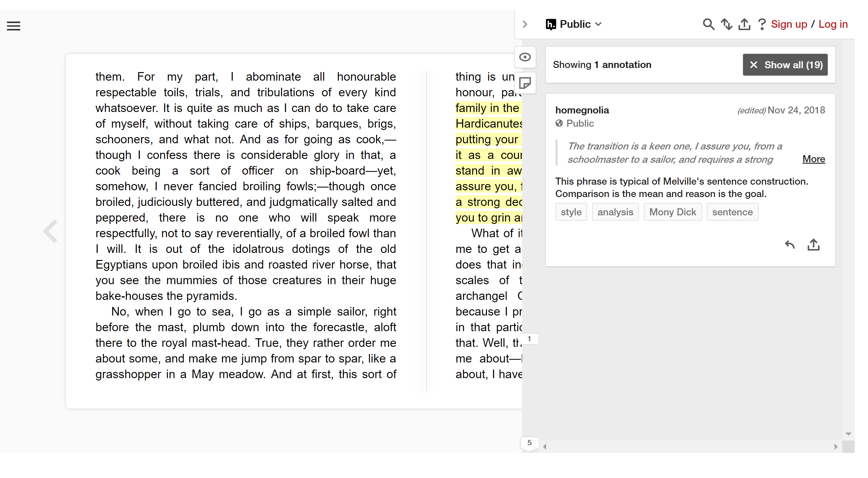The image size is (868, 478).
Task: Click the bucket bar marker labeled 5
Action: [529, 443]
